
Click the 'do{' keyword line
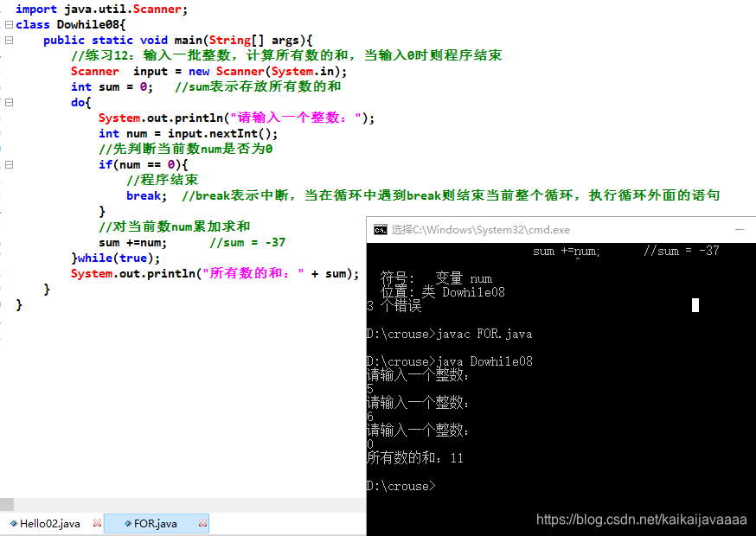(x=81, y=102)
